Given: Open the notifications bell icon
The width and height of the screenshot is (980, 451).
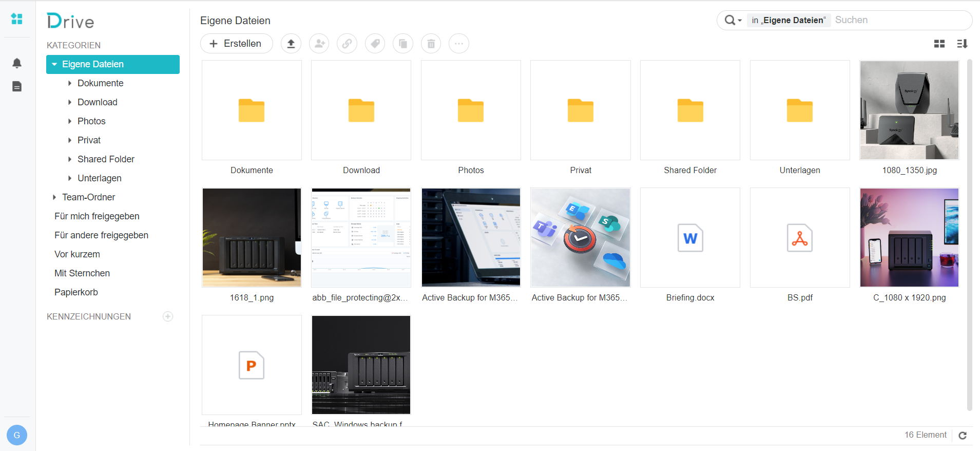Looking at the screenshot, I should pos(17,63).
